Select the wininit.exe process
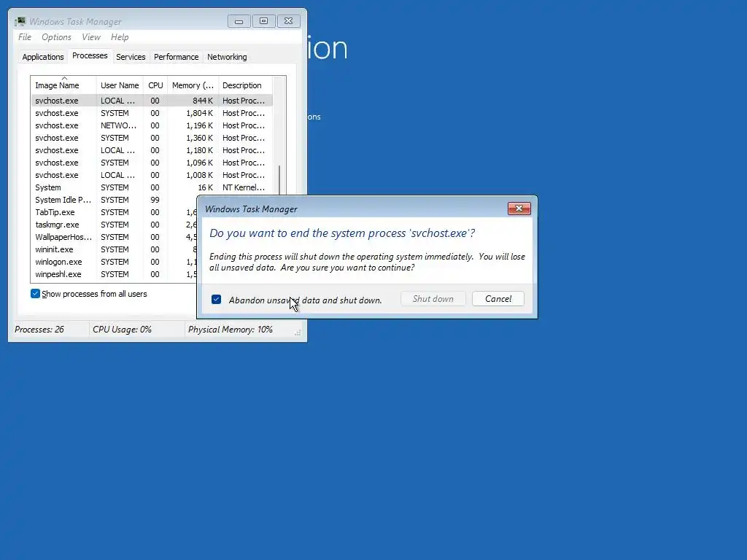This screenshot has width=747, height=560. [x=114, y=249]
